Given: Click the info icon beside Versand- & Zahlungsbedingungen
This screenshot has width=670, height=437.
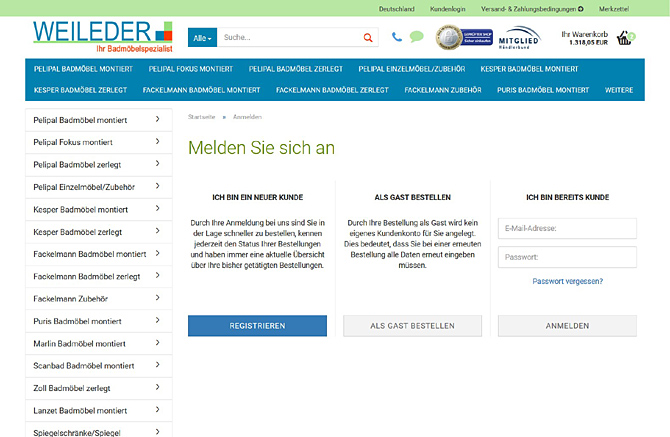Looking at the screenshot, I should pyautogui.click(x=581, y=9).
